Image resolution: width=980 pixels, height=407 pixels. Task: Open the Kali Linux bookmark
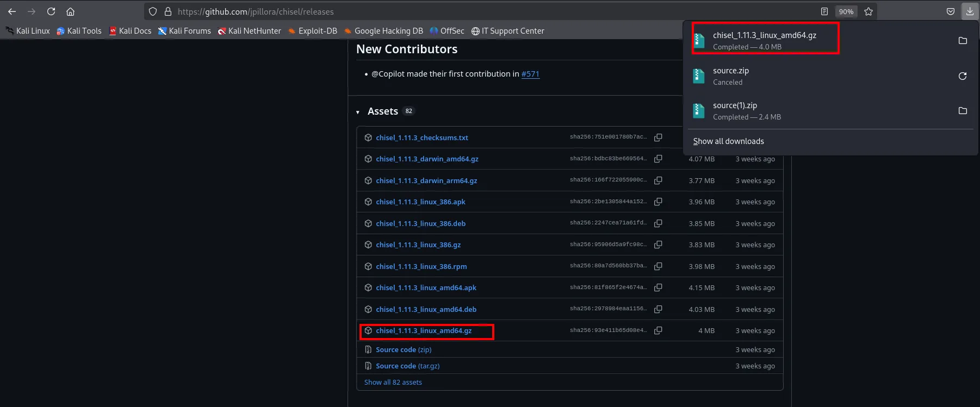pyautogui.click(x=28, y=31)
